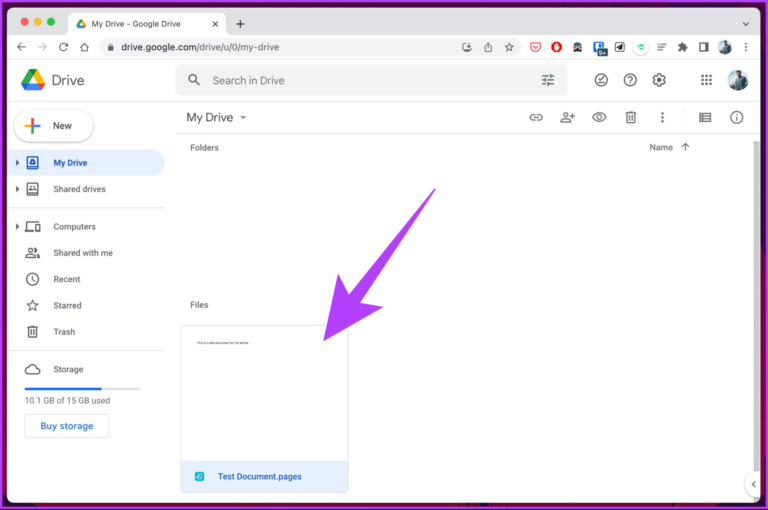
Task: Click the storage usage progress bar
Action: point(82,389)
